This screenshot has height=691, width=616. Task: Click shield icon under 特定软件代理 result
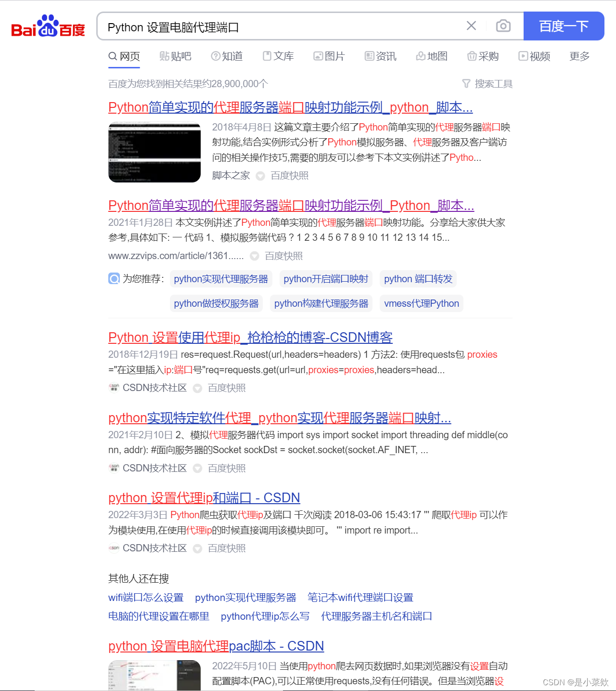197,469
